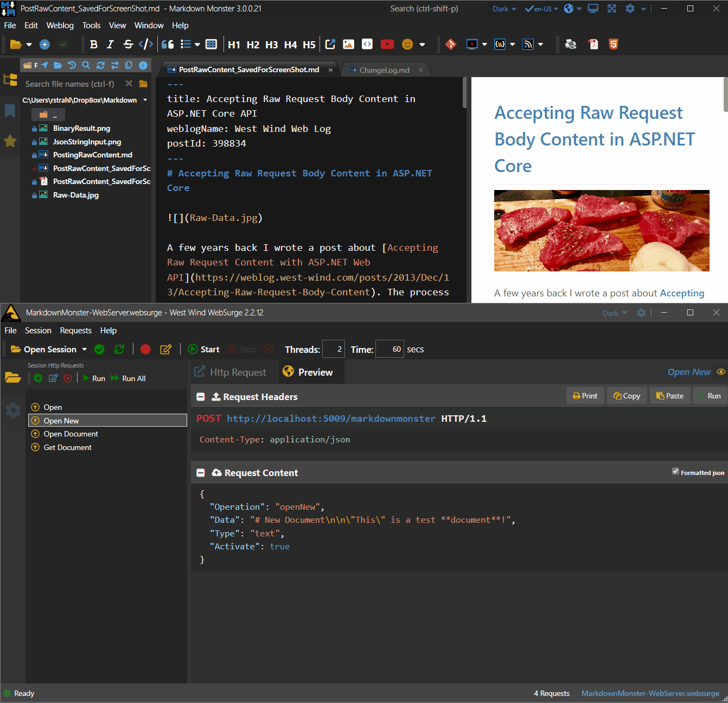Insert a block quote

pos(168,45)
